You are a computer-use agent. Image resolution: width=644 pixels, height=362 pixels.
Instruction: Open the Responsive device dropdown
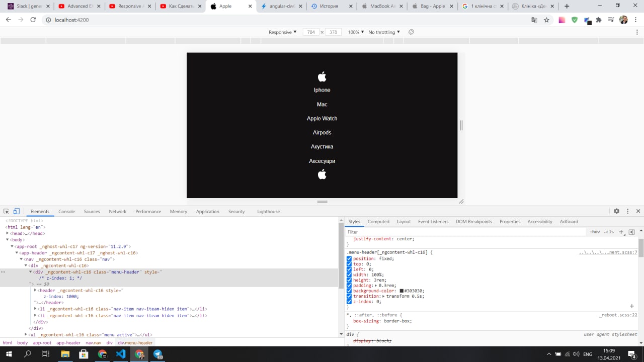(x=283, y=32)
